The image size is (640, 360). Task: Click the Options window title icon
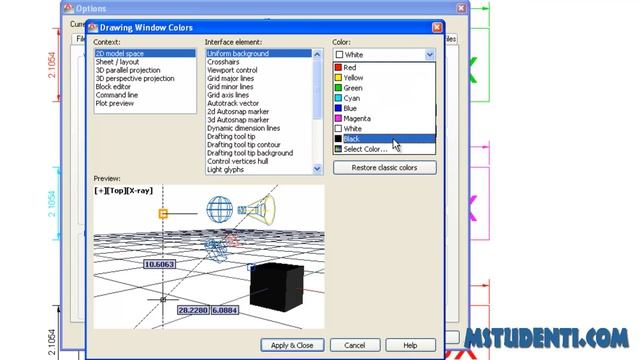point(68,8)
